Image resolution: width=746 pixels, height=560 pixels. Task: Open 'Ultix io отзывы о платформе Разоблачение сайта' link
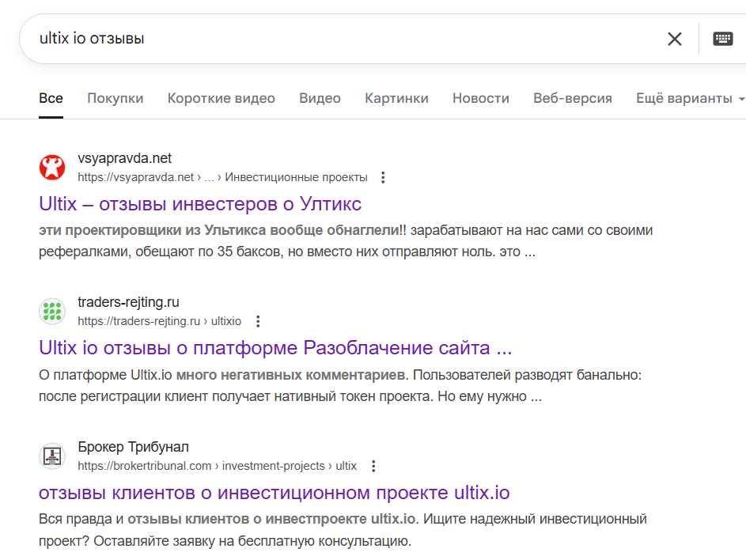(x=275, y=348)
